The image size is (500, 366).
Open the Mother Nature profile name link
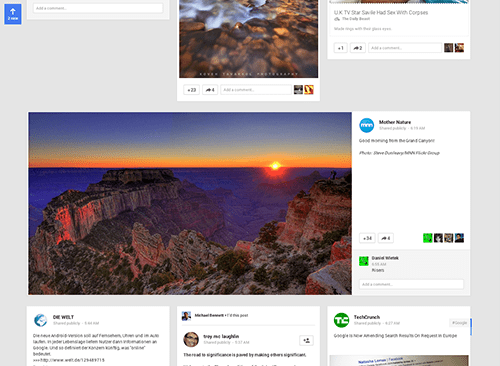point(395,122)
